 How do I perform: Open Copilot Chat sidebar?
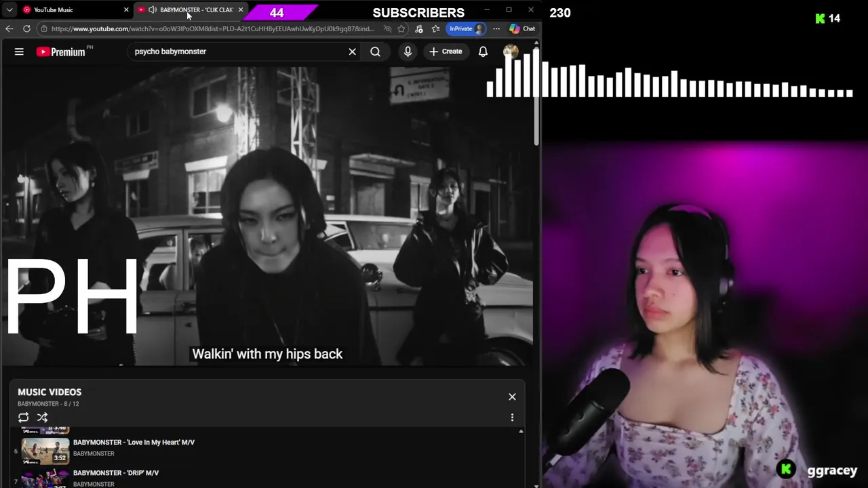[523, 28]
